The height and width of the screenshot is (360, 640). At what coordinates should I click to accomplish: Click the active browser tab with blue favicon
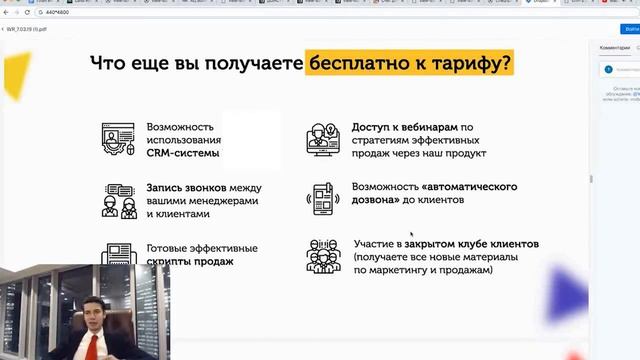click(540, 2)
